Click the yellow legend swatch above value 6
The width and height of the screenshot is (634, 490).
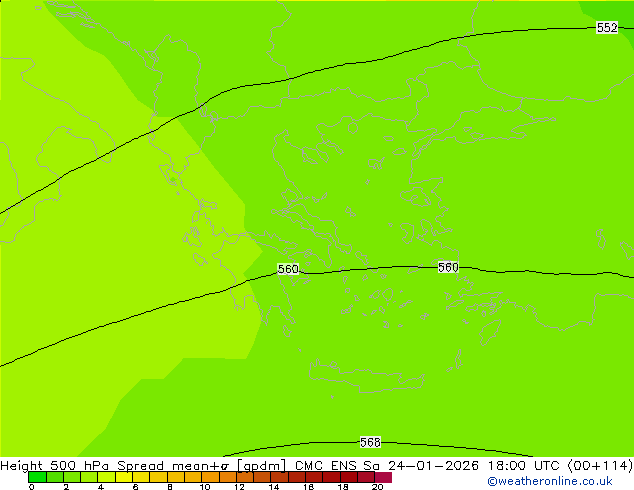click(x=141, y=477)
